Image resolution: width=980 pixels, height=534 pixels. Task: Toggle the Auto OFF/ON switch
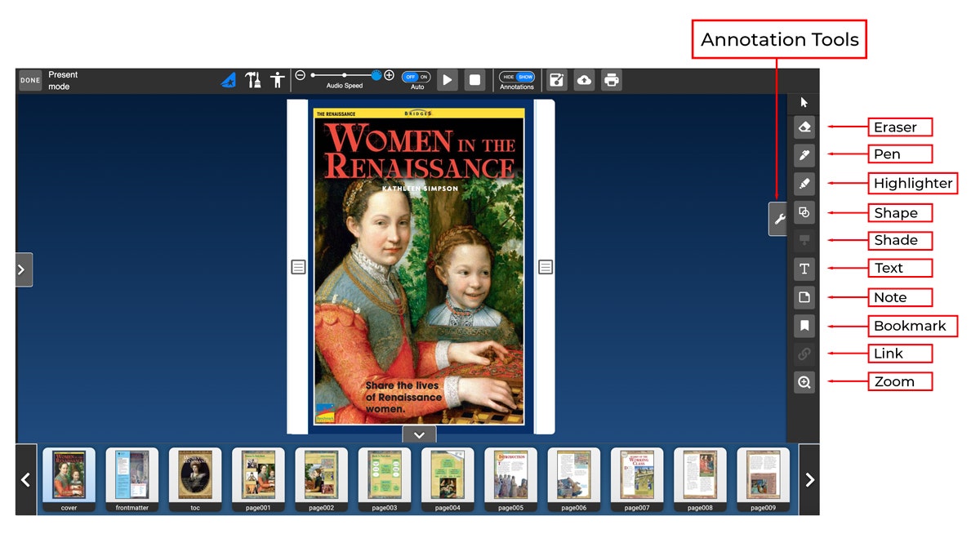[416, 77]
